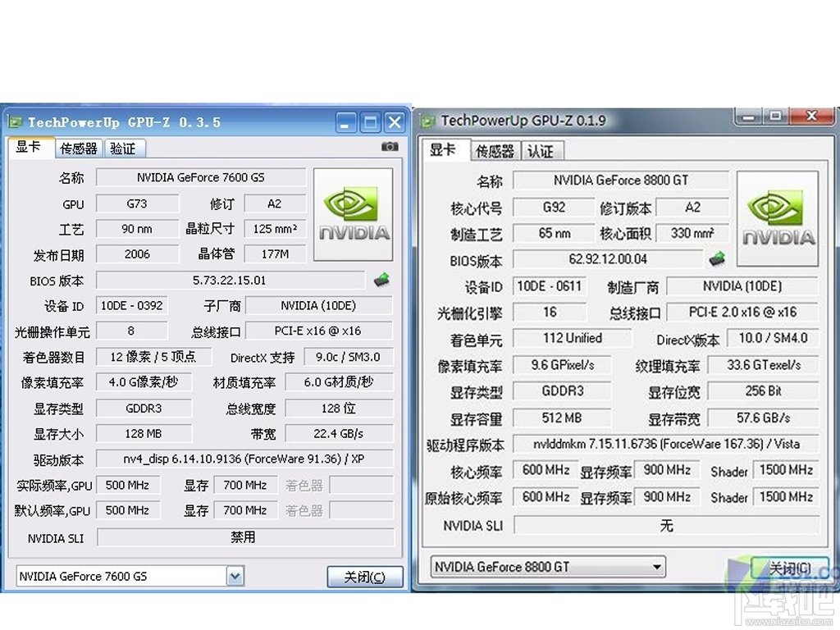Click the device ID field 10DE - 0611
This screenshot has height=630, width=840.
550,285
